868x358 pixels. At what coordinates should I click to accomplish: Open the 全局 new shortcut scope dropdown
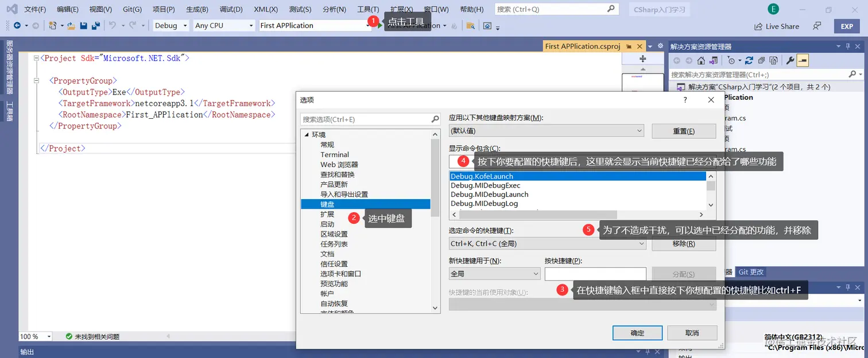coord(494,274)
